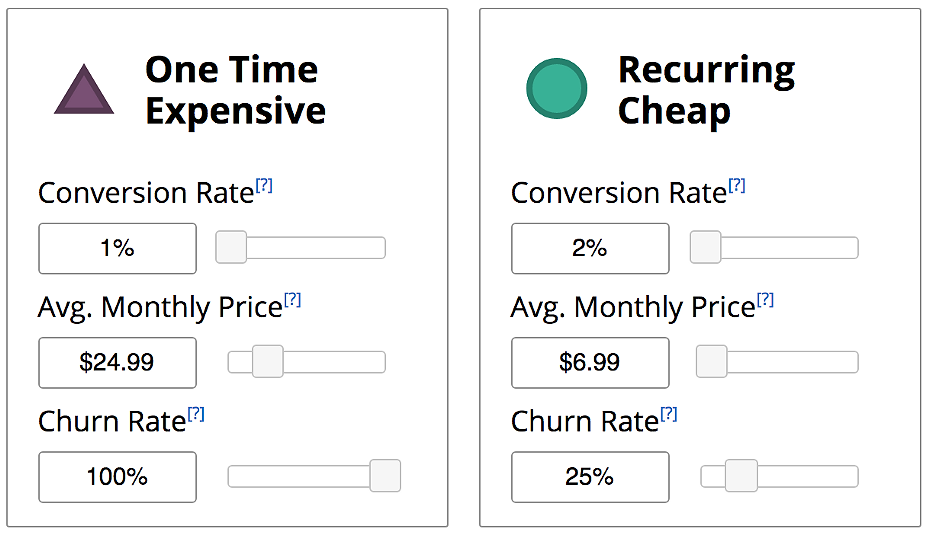932x538 pixels.
Task: Open help tooltip for One Time Churn Rate
Action: [196, 414]
